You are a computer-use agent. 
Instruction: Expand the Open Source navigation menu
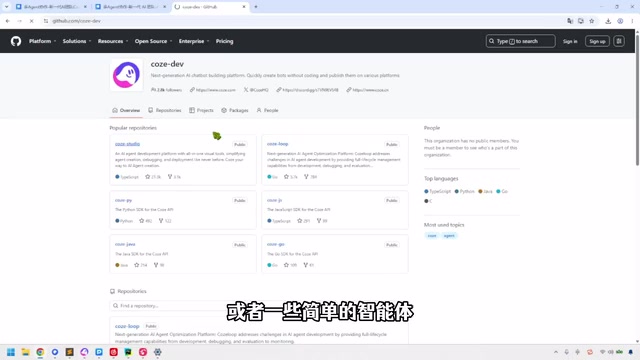153,41
